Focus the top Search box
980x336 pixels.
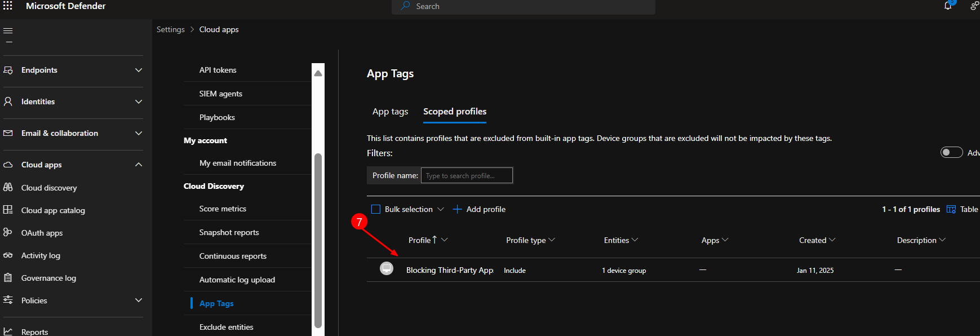524,6
